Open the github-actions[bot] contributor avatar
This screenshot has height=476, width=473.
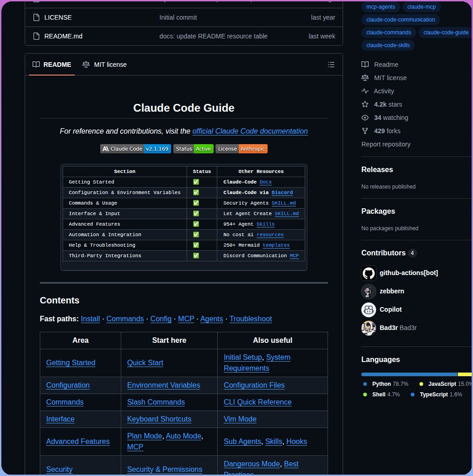[x=369, y=273]
